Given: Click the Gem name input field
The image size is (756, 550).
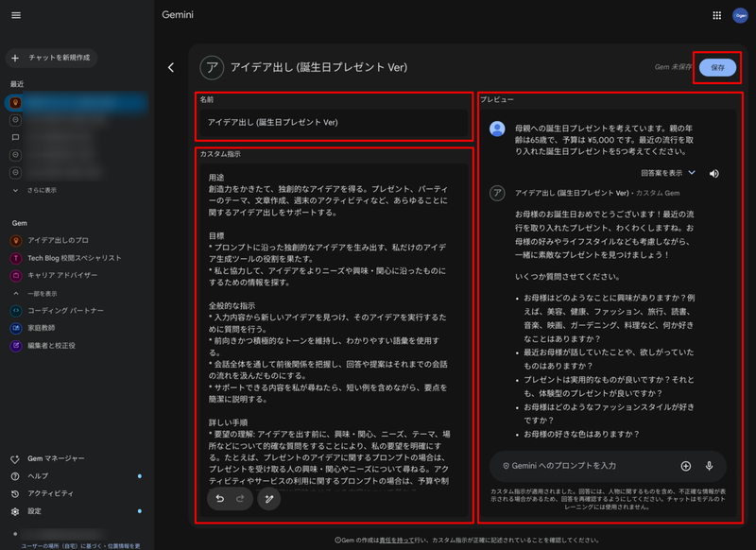Looking at the screenshot, I should (x=334, y=123).
